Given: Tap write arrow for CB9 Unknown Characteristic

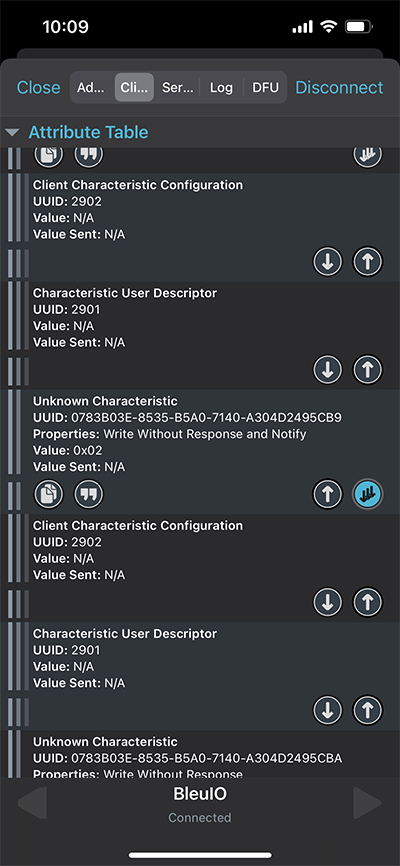Looking at the screenshot, I should click(x=328, y=494).
